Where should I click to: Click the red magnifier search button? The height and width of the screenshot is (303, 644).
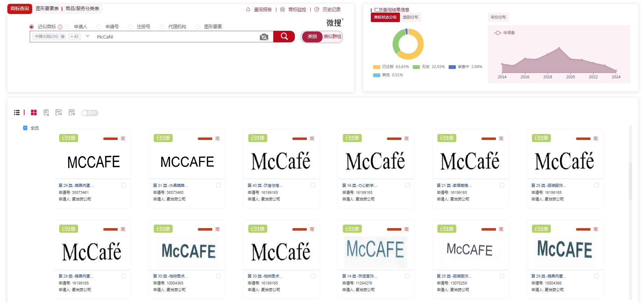pos(284,36)
